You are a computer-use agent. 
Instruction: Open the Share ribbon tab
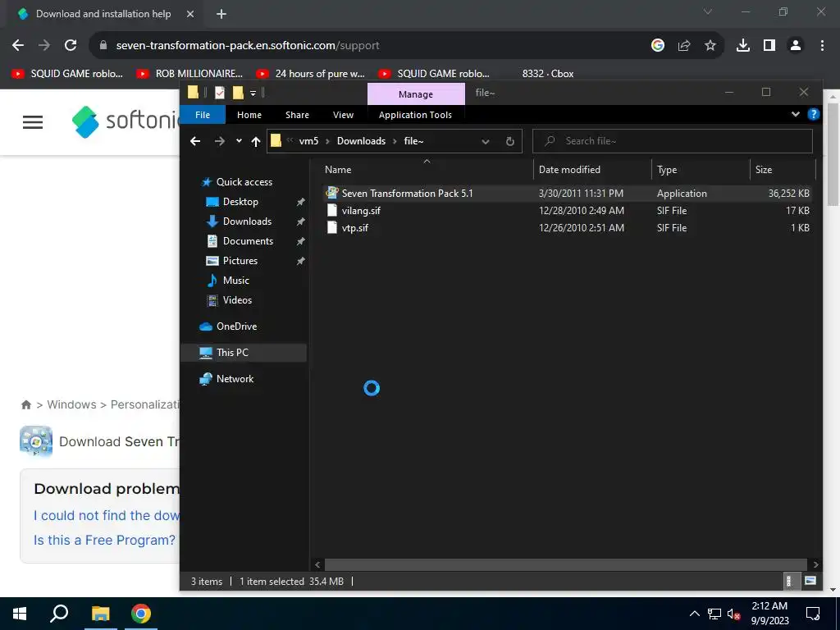297,115
